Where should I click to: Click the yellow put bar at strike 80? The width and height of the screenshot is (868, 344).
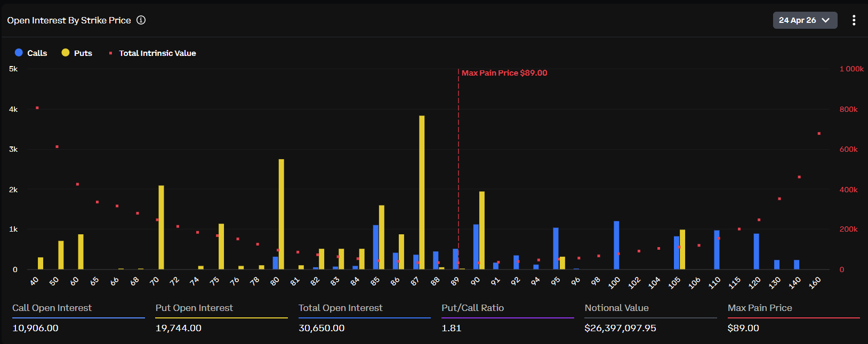(281, 213)
